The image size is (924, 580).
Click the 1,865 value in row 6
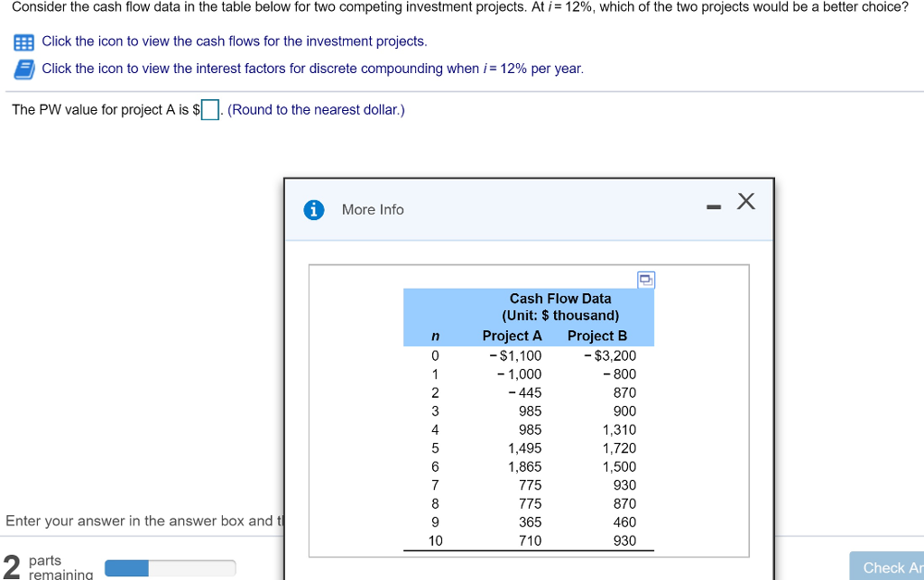525,467
